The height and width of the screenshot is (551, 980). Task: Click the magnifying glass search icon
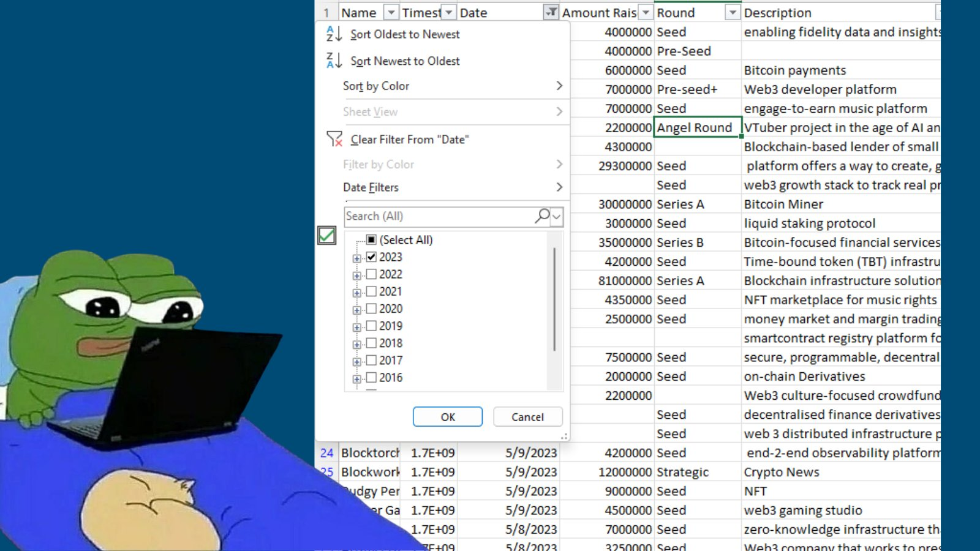tap(542, 216)
